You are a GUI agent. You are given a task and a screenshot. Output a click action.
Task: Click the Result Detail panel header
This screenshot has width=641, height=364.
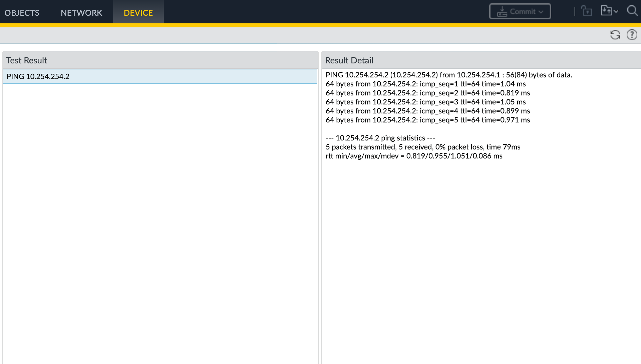click(349, 60)
